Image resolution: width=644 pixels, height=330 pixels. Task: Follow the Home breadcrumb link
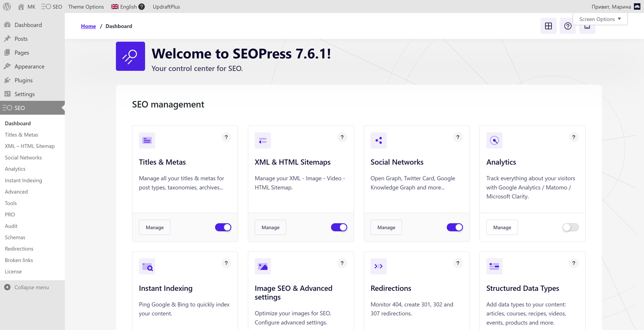pyautogui.click(x=88, y=26)
